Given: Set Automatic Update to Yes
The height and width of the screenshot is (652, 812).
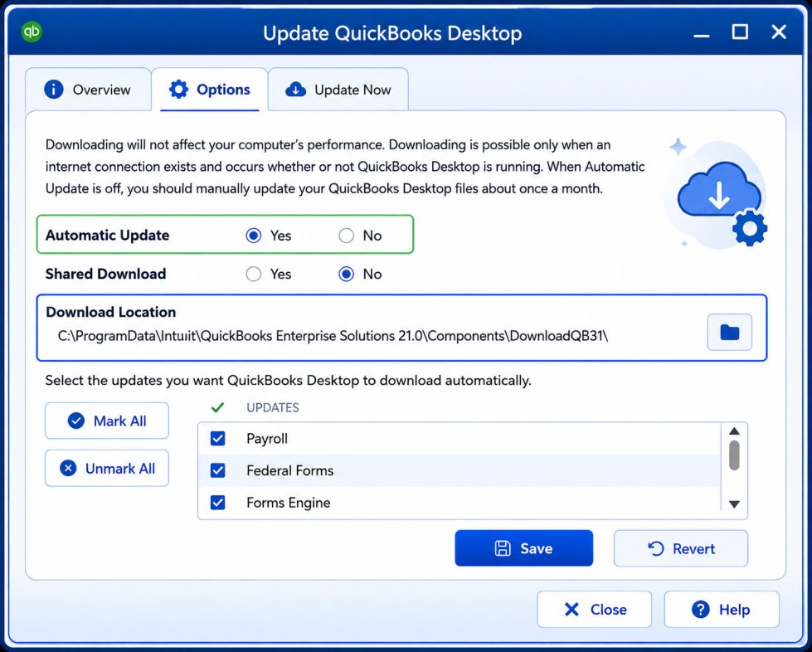Looking at the screenshot, I should pyautogui.click(x=253, y=236).
